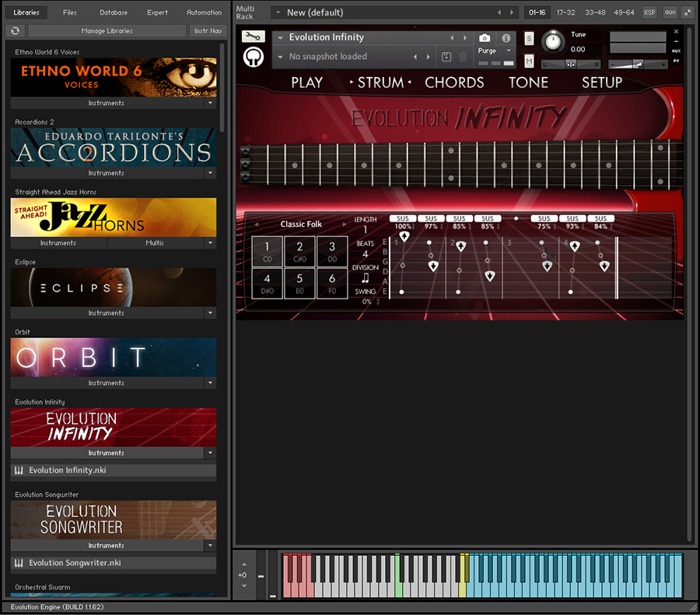
Task: Go to the previous snapshot arrow
Action: click(415, 57)
